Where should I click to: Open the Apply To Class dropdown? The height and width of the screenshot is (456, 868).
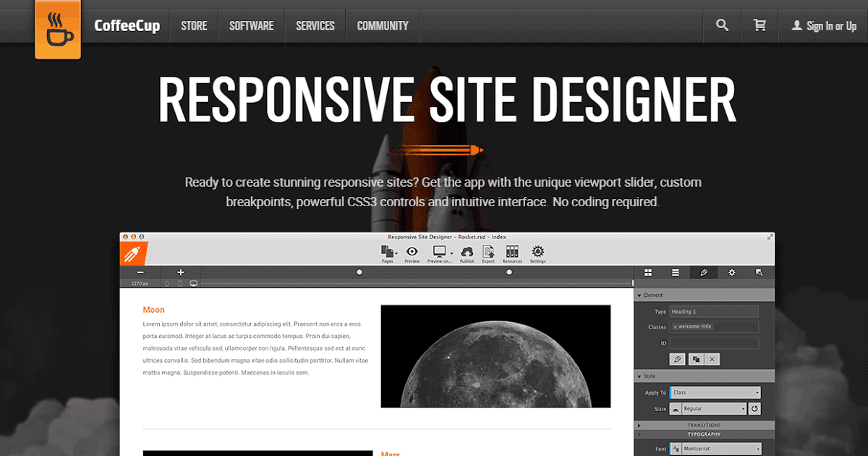[x=715, y=392]
